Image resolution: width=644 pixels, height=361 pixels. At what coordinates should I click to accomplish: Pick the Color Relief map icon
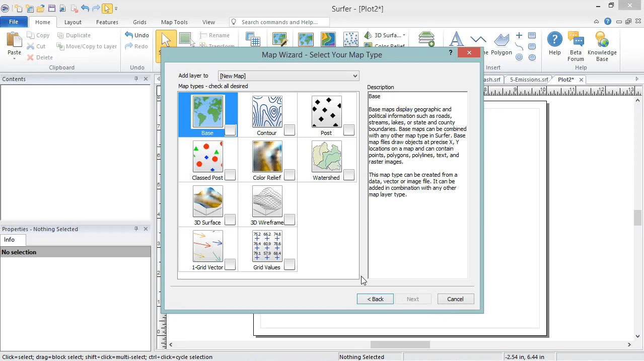[x=267, y=157]
